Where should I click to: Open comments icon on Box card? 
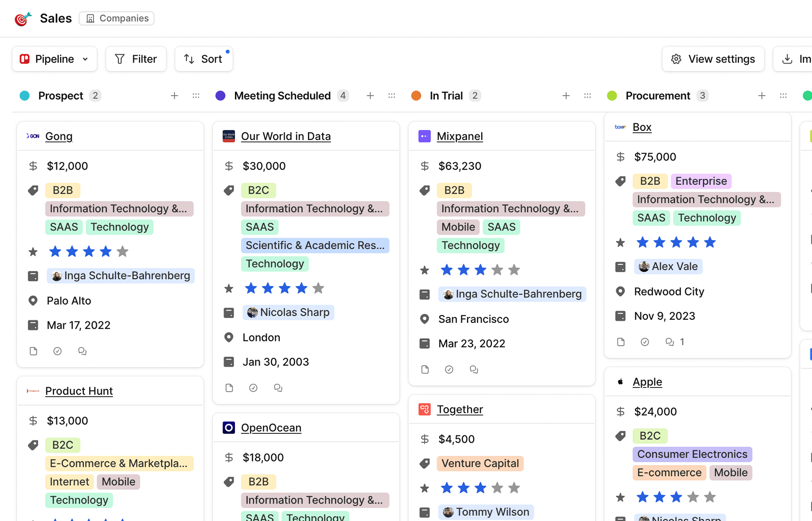tap(670, 342)
